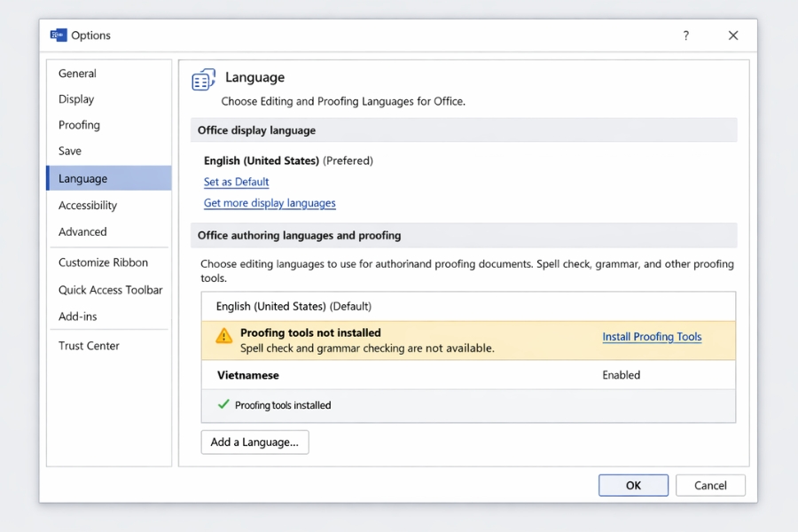Open the Customize Ribbon settings
The width and height of the screenshot is (798, 532).
pos(103,262)
